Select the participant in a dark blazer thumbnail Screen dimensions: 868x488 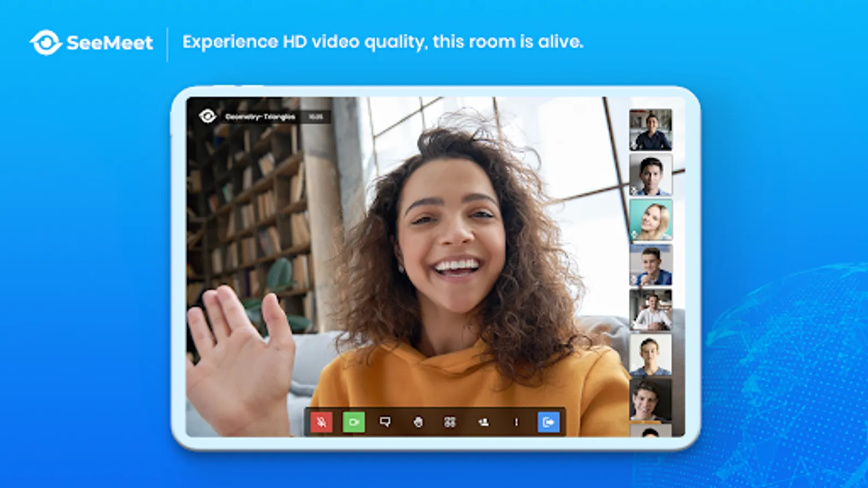[x=650, y=130]
